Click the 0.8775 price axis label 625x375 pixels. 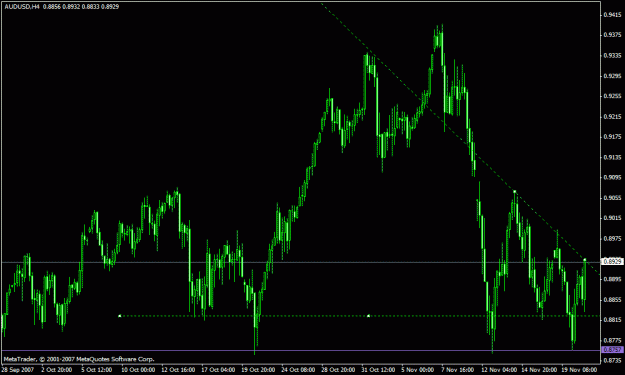tap(613, 340)
